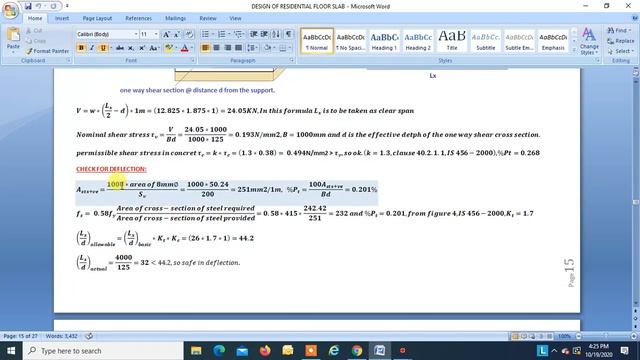This screenshot has height=360, width=640.
Task: Switch to the Mailings tab
Action: [x=176, y=18]
